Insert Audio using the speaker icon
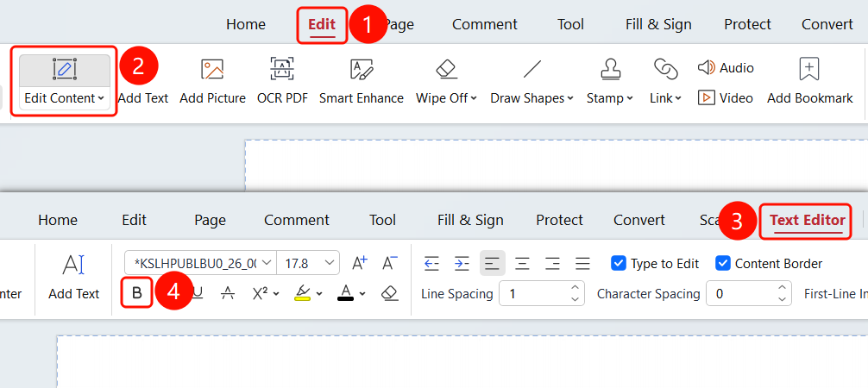The image size is (868, 388). [x=707, y=68]
